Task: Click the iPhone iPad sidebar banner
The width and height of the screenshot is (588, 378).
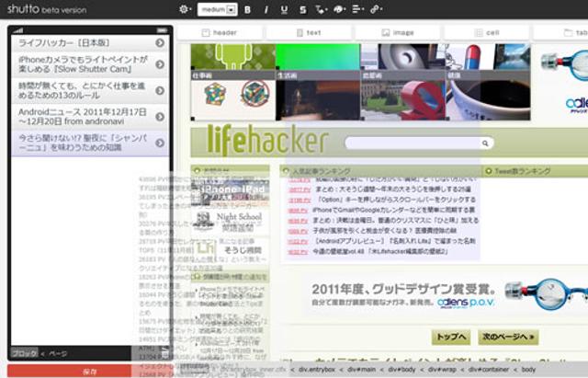Action: (231, 193)
